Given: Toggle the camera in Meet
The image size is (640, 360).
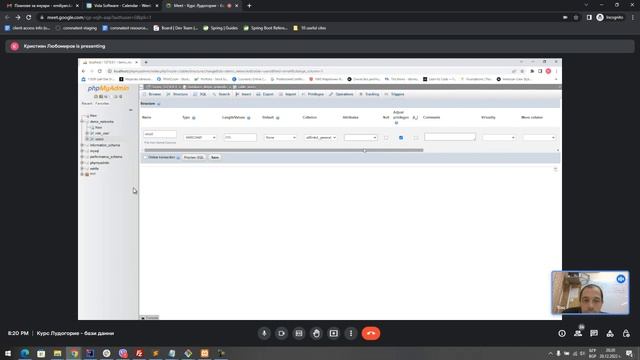Looking at the screenshot, I should [281, 333].
